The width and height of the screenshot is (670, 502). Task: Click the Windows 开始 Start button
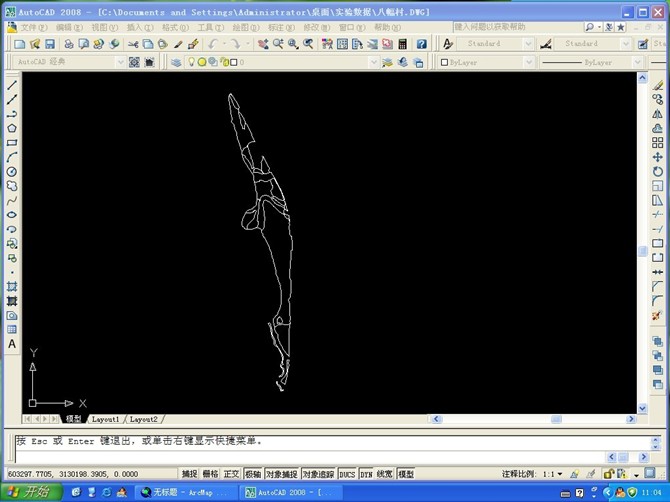click(x=30, y=492)
